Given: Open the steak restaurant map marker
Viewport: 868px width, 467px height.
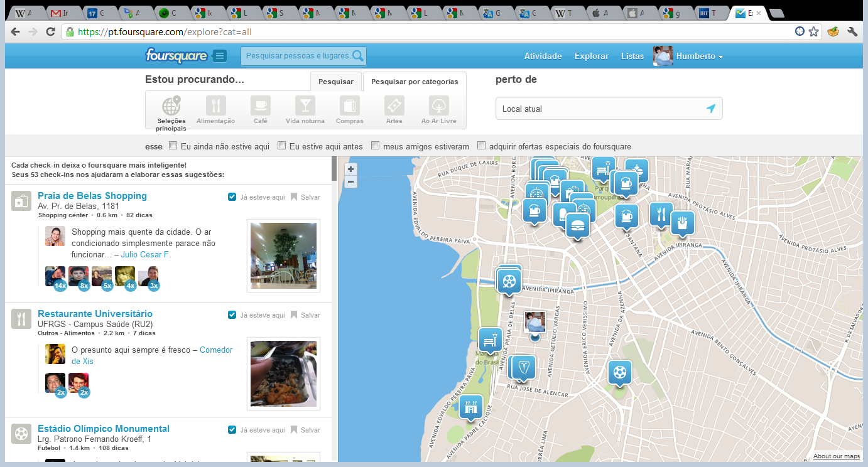Looking at the screenshot, I should (x=524, y=367).
